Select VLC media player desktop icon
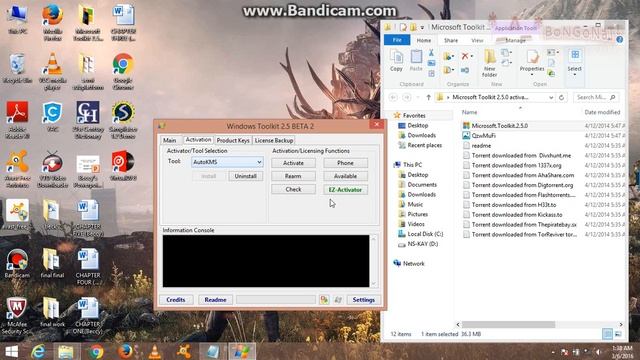The image size is (640, 360). 53,71
